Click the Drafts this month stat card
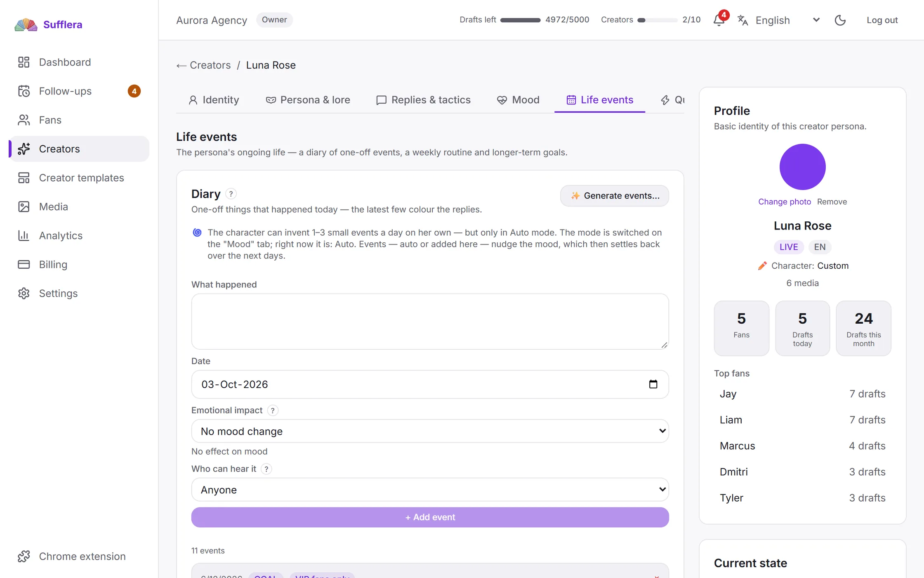 [863, 328]
